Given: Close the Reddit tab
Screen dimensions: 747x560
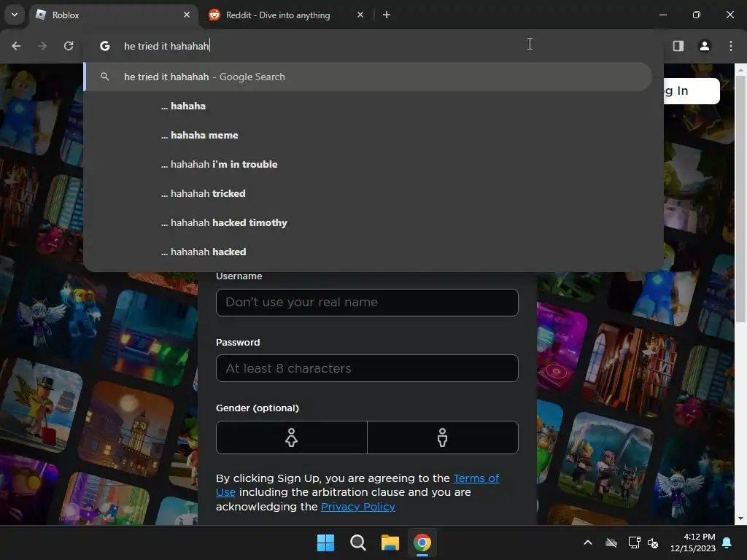Looking at the screenshot, I should tap(360, 15).
